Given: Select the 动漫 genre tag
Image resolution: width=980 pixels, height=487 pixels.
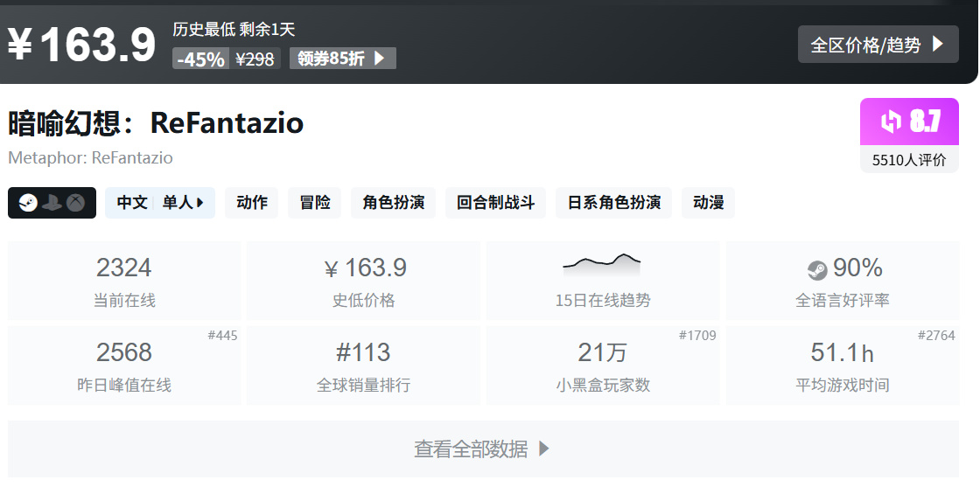Looking at the screenshot, I should point(708,203).
